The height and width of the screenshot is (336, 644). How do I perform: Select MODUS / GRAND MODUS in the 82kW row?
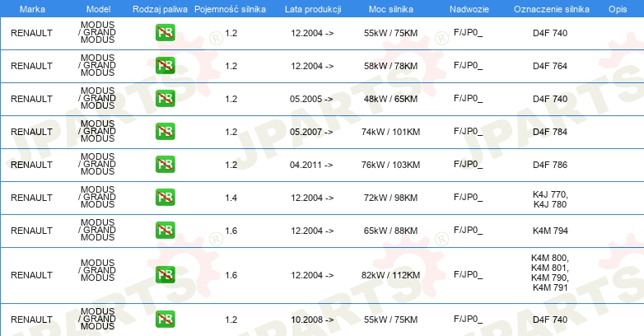click(97, 270)
